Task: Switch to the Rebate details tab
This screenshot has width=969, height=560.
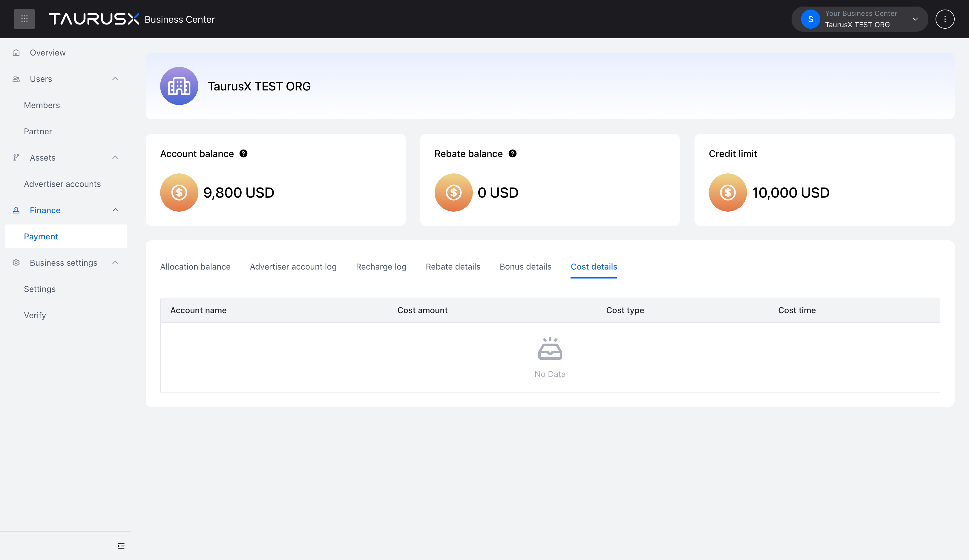Action: coord(453,267)
